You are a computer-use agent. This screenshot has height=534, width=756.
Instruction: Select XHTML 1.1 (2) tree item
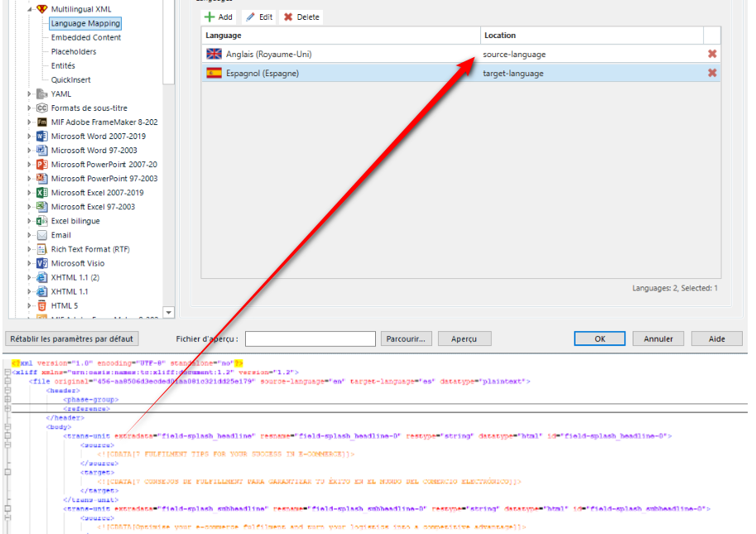[x=75, y=277]
